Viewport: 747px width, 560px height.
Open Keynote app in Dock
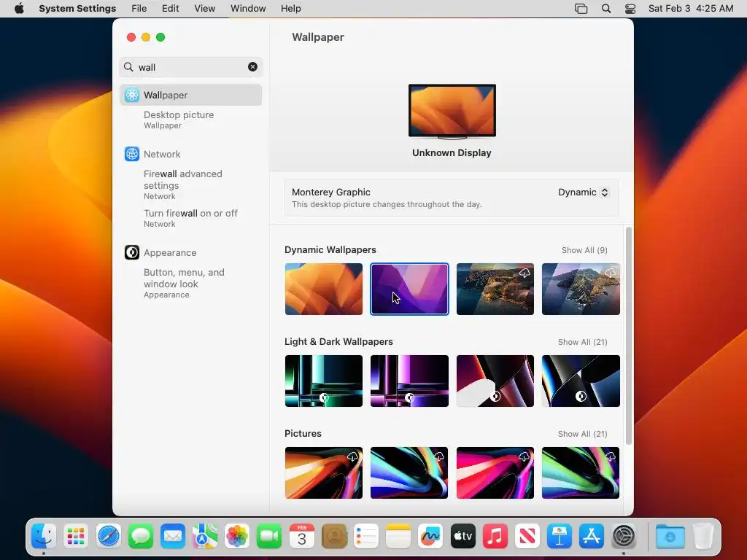[x=560, y=536]
